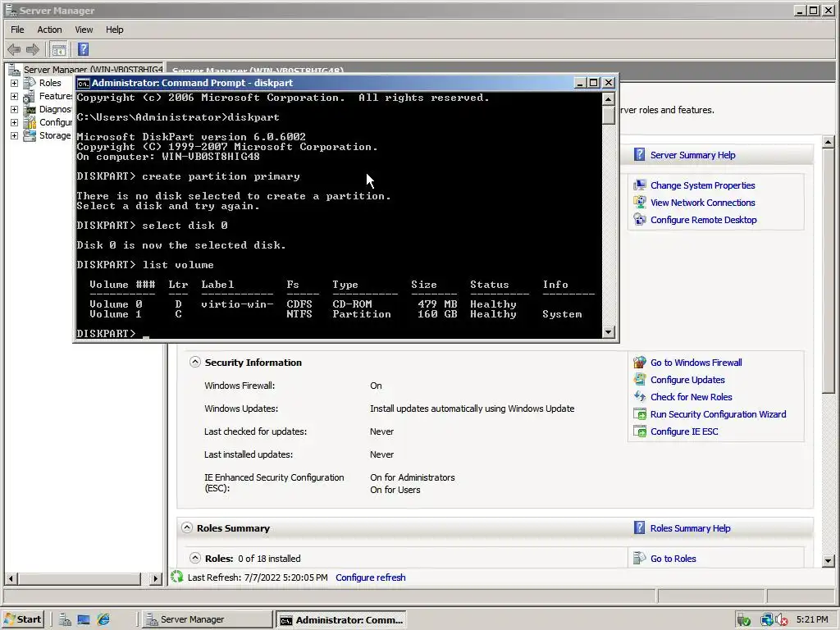
Task: Expand the Roles tree node
Action: pyautogui.click(x=15, y=84)
